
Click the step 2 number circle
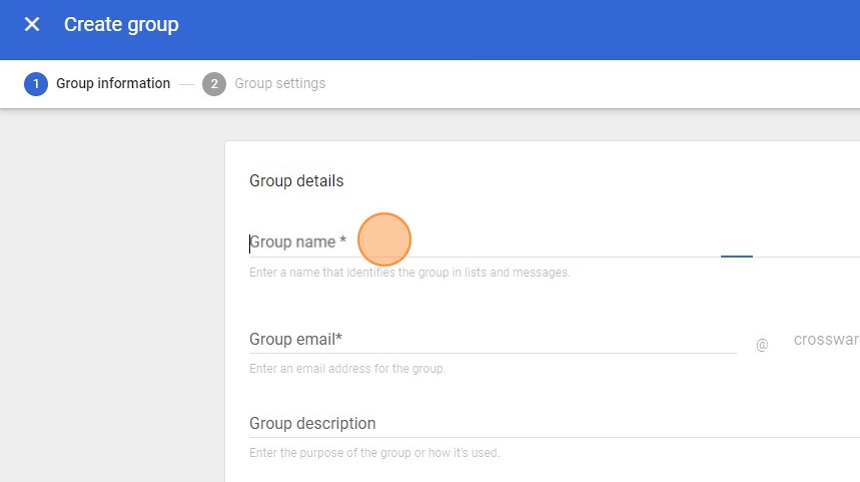tap(214, 84)
